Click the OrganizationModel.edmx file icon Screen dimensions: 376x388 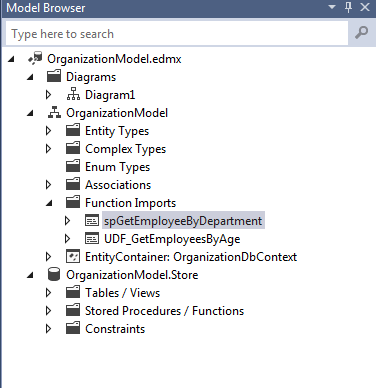(x=35, y=58)
